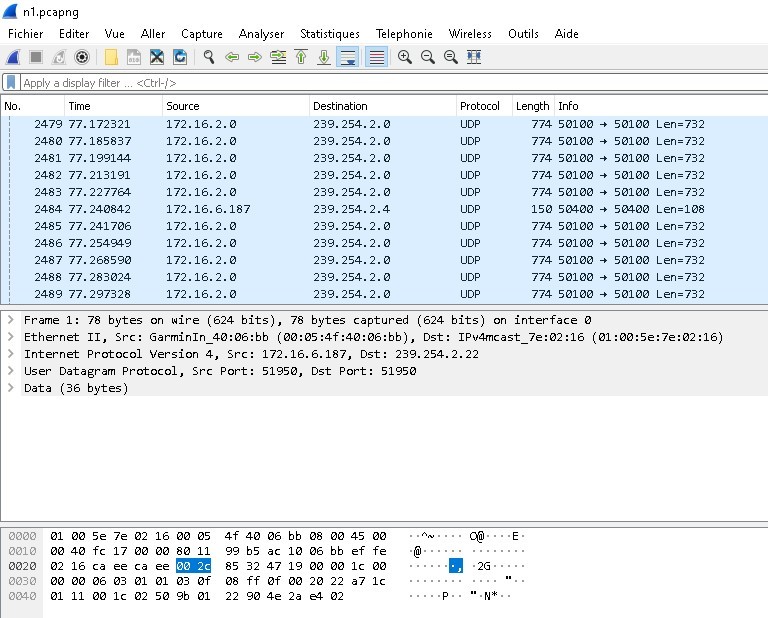
Task: Toggle packet list colorization
Action: tap(376, 57)
